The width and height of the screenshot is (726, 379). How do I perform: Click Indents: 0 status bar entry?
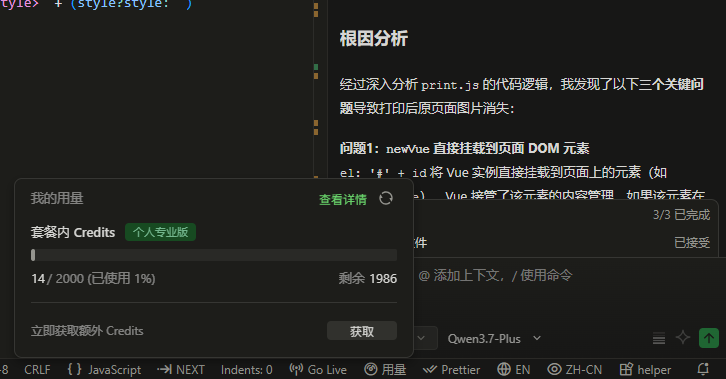tap(246, 370)
